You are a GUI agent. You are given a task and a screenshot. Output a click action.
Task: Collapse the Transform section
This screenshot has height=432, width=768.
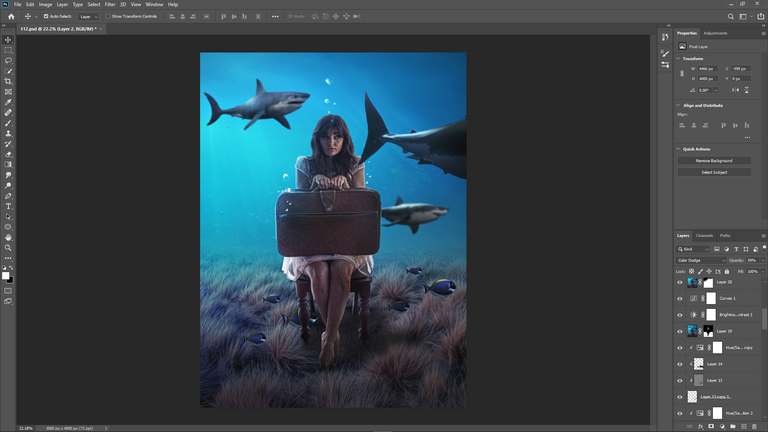(678, 58)
